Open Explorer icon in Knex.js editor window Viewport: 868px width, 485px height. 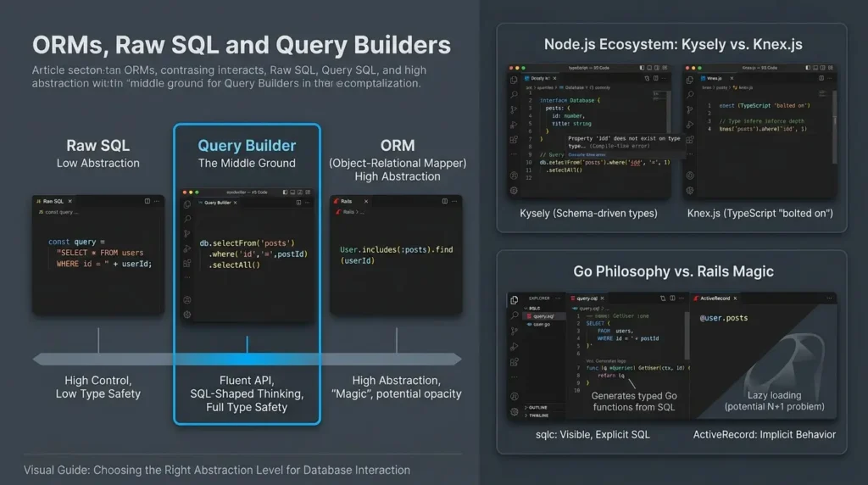(x=690, y=81)
